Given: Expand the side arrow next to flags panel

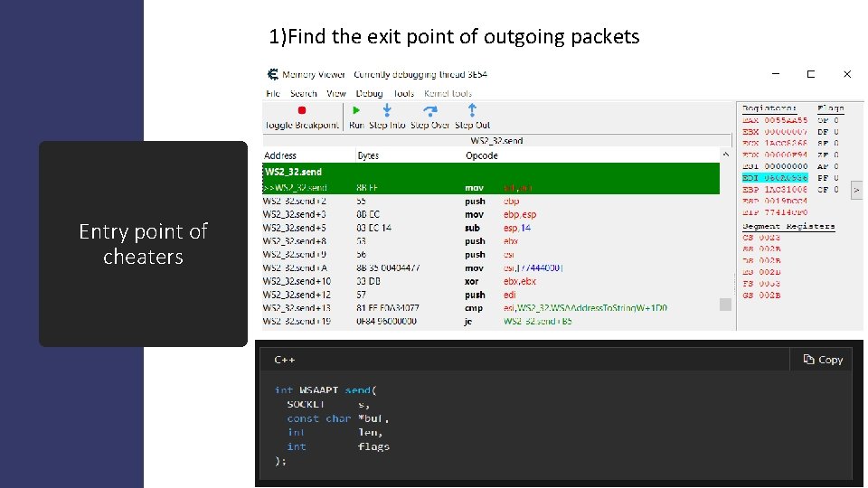Looking at the screenshot, I should click(857, 190).
